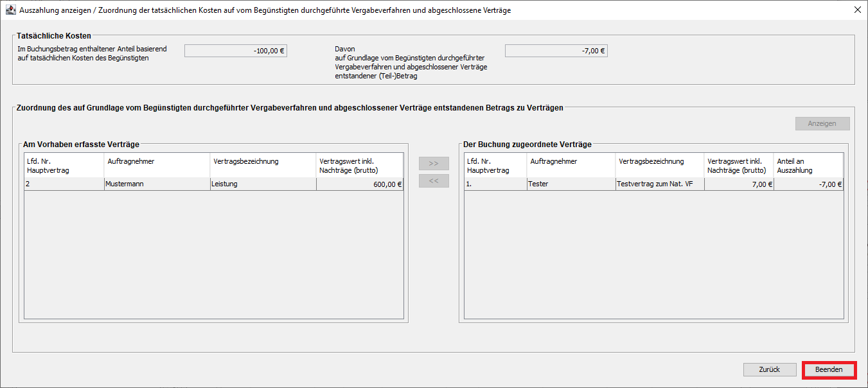
Task: Select the Tester row in assigned contracts
Action: coord(570,184)
